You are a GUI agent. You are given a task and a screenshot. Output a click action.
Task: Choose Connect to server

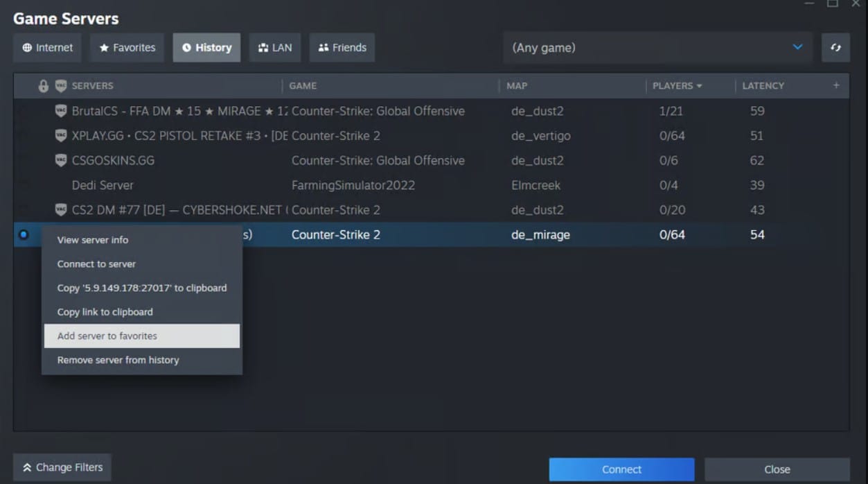click(x=141, y=264)
